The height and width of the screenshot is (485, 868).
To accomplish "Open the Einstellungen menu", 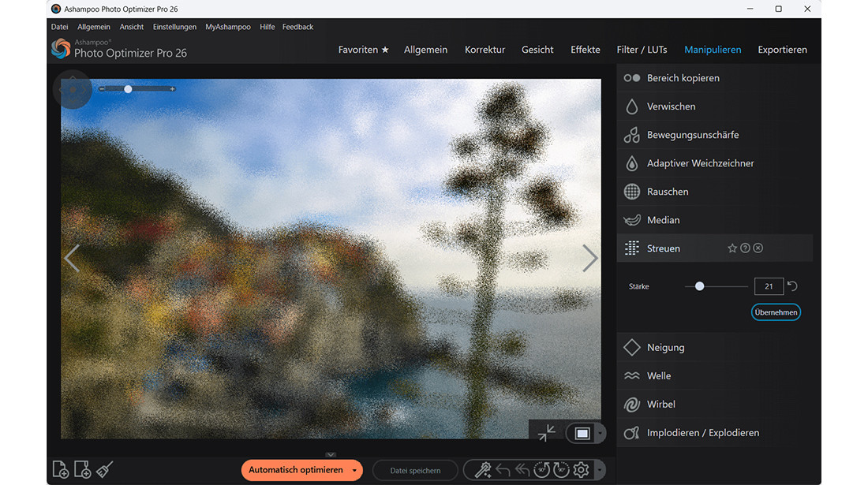I will point(174,27).
